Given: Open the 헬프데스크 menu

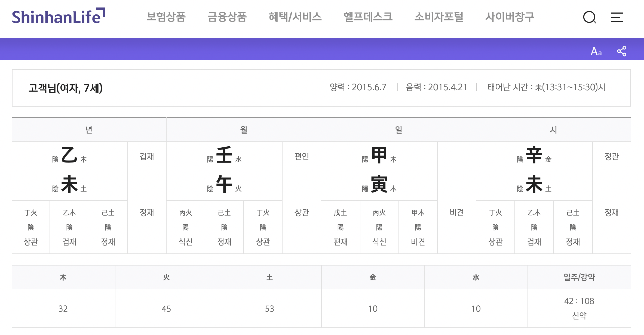Looking at the screenshot, I should click(x=368, y=17).
